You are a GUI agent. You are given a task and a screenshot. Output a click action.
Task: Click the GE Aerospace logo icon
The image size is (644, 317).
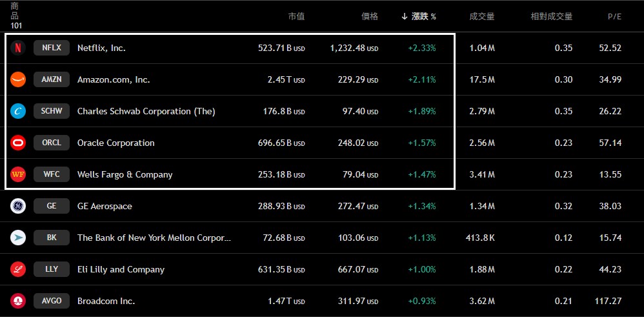[18, 206]
